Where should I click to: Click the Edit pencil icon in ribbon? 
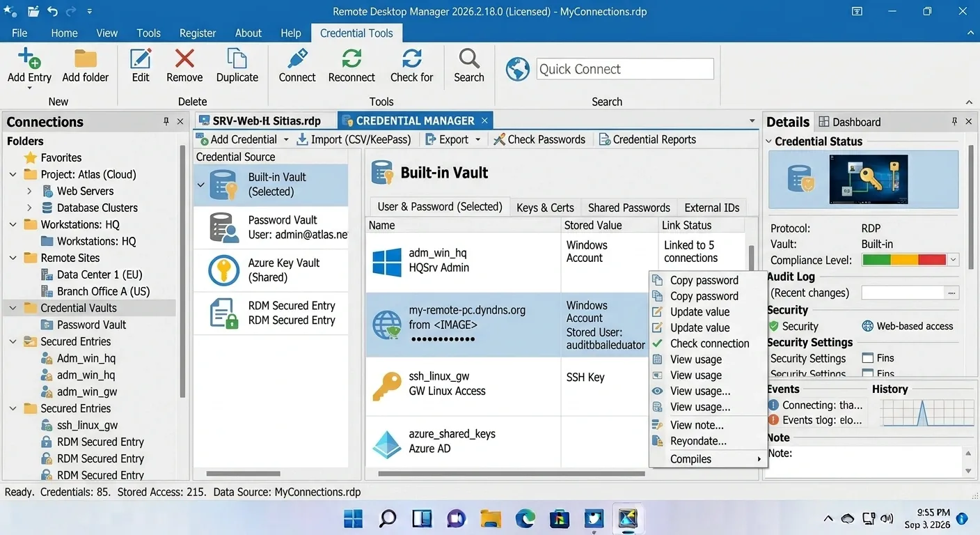click(141, 59)
